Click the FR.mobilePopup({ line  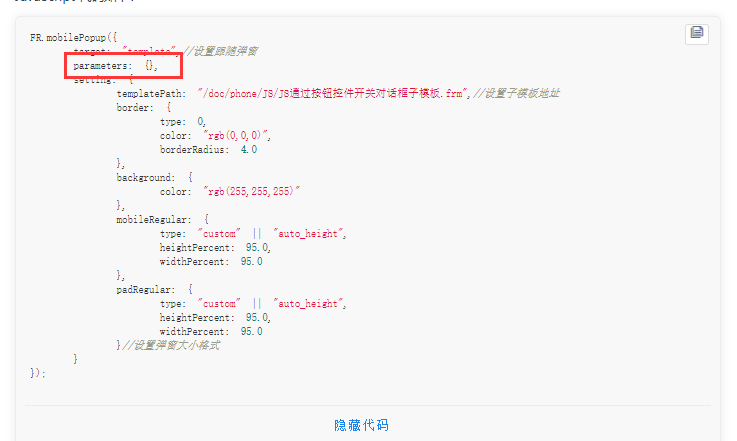point(73,37)
